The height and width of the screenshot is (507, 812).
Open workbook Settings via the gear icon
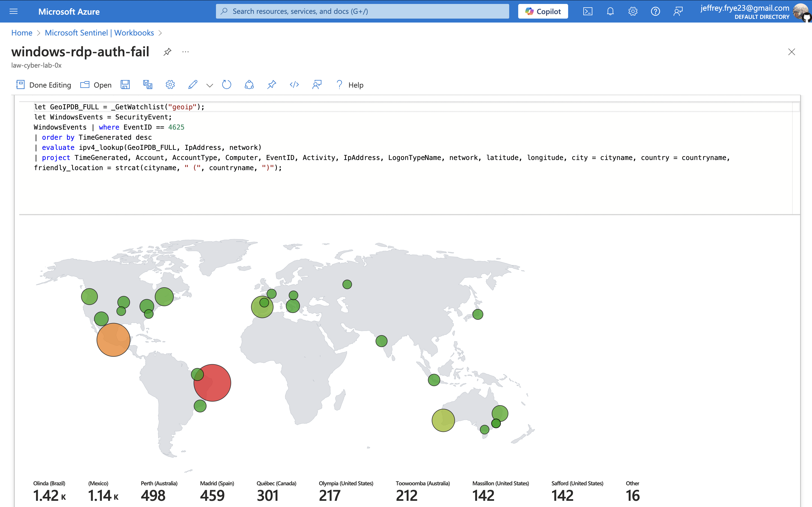pos(170,85)
